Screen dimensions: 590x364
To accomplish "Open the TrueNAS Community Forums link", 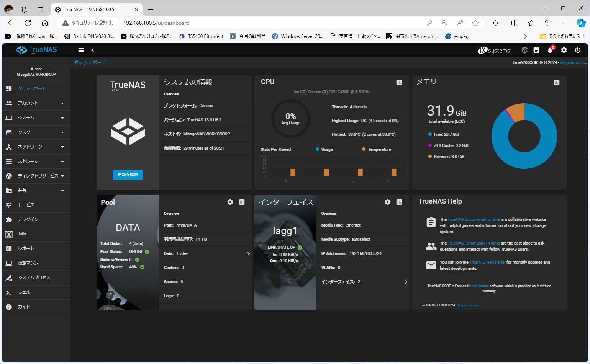I will coord(474,243).
